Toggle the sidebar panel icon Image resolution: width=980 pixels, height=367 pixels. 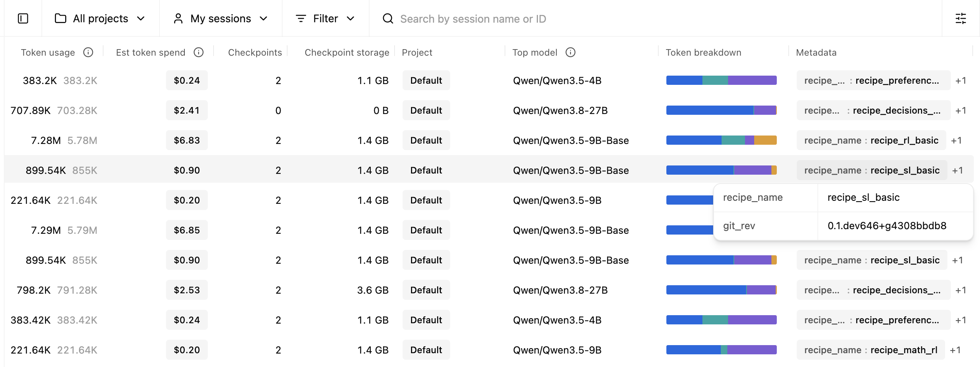pos(23,18)
